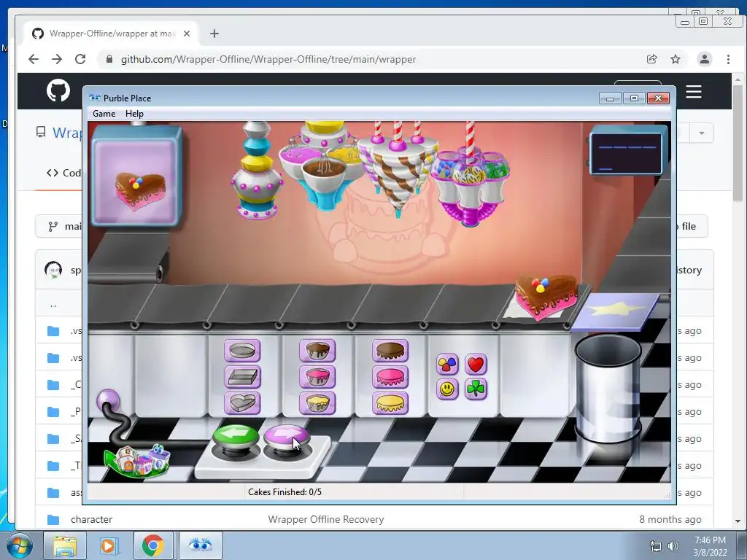The height and width of the screenshot is (560, 747).
Task: Select the round cake pan button
Action: [x=242, y=351]
